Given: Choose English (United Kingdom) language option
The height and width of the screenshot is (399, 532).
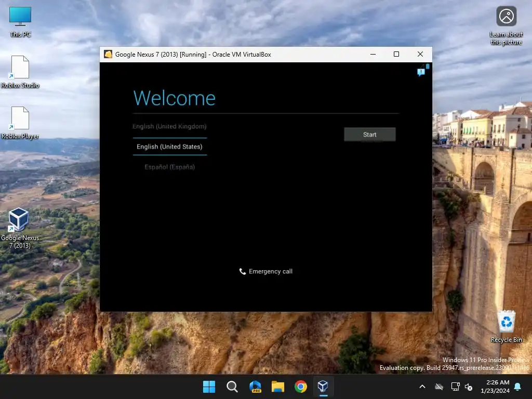Looking at the screenshot, I should point(169,126).
